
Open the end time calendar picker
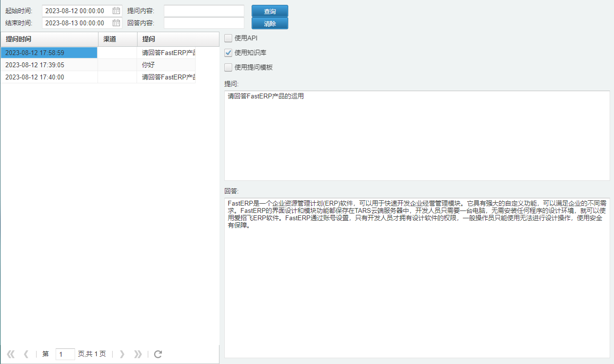[116, 23]
